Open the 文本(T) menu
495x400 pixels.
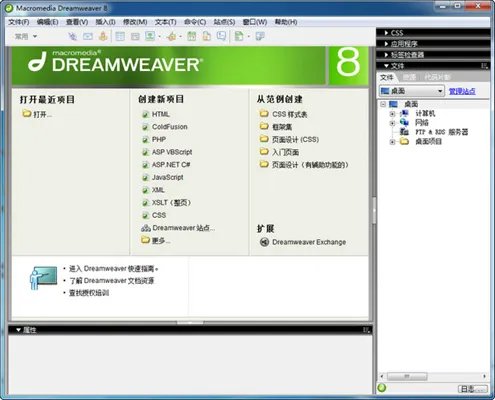pos(165,22)
